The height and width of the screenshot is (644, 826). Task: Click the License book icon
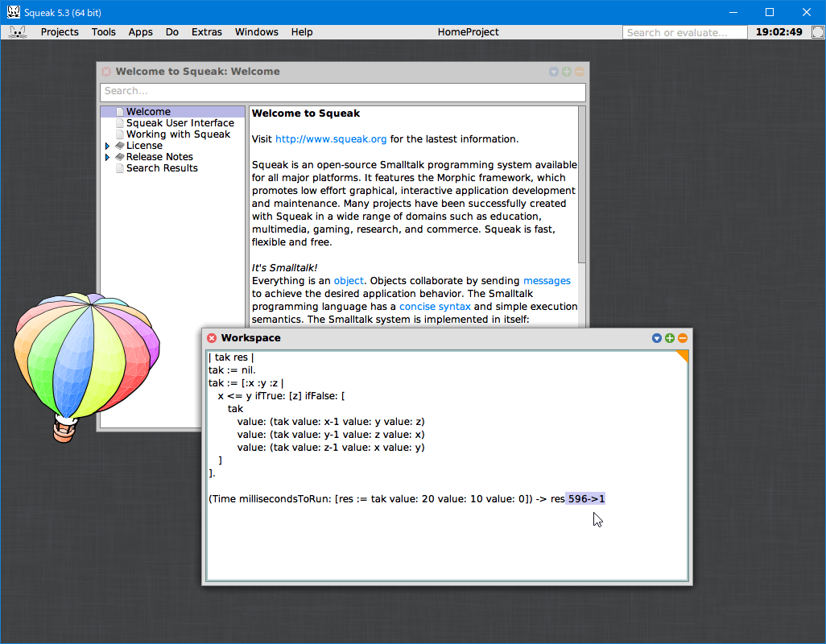click(120, 146)
